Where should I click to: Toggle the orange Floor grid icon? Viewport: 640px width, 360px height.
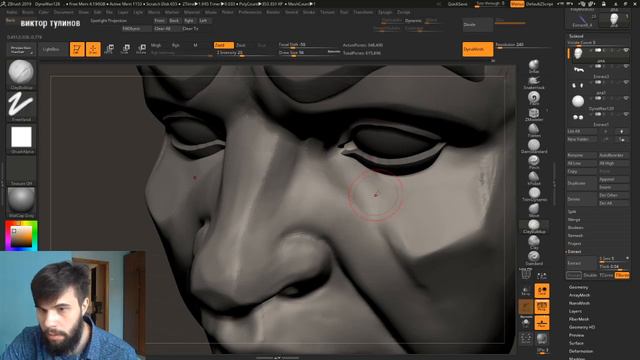point(542,323)
